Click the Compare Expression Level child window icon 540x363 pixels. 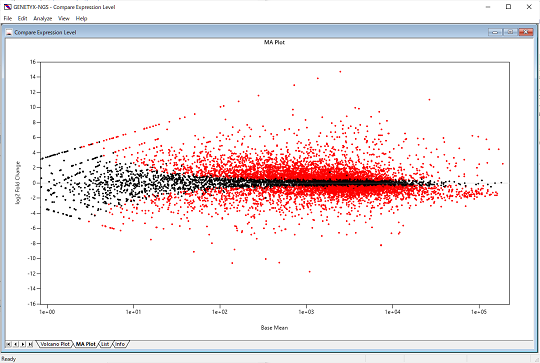(9, 32)
